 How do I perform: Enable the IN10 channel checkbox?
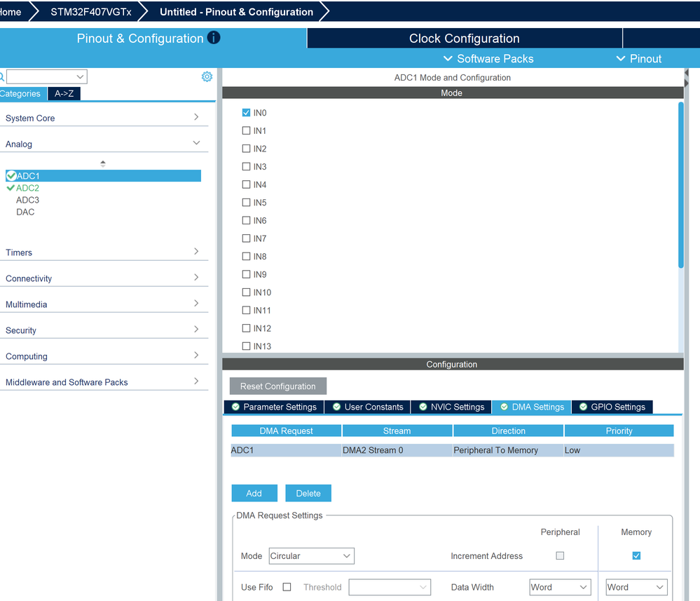click(246, 292)
